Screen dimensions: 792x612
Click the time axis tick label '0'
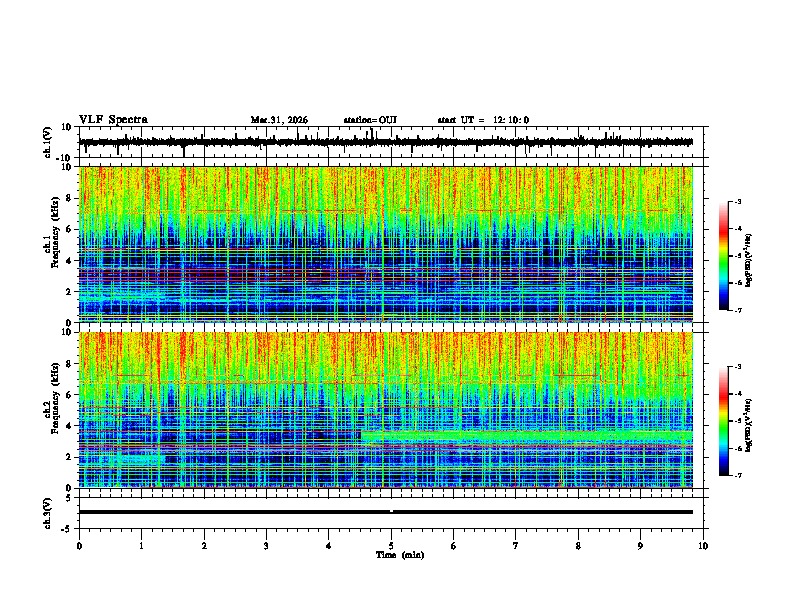click(x=79, y=546)
